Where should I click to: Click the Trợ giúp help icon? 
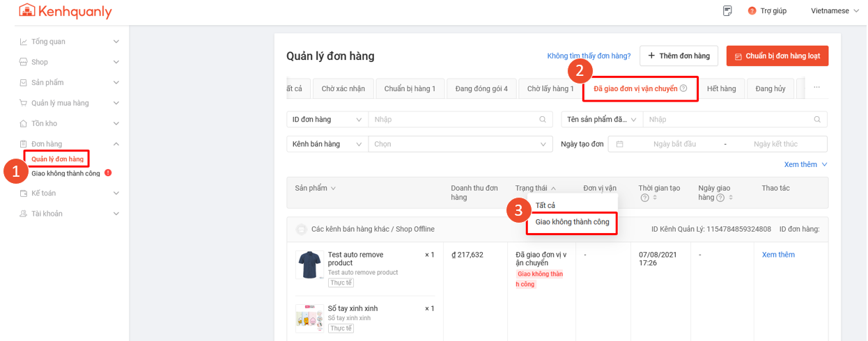pyautogui.click(x=752, y=11)
